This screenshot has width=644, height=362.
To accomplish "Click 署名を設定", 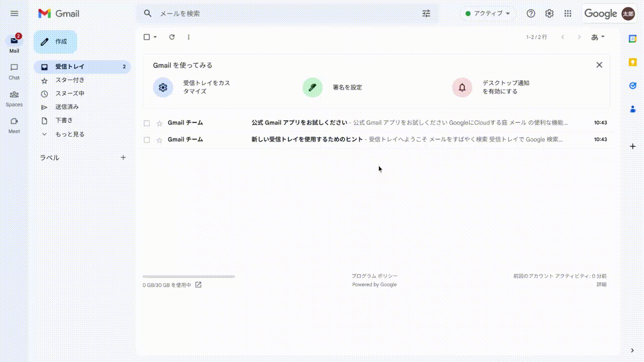I will (347, 87).
